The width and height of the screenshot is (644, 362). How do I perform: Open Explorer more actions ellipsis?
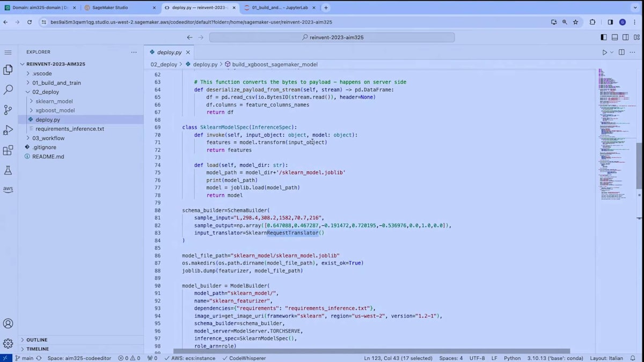click(x=134, y=52)
